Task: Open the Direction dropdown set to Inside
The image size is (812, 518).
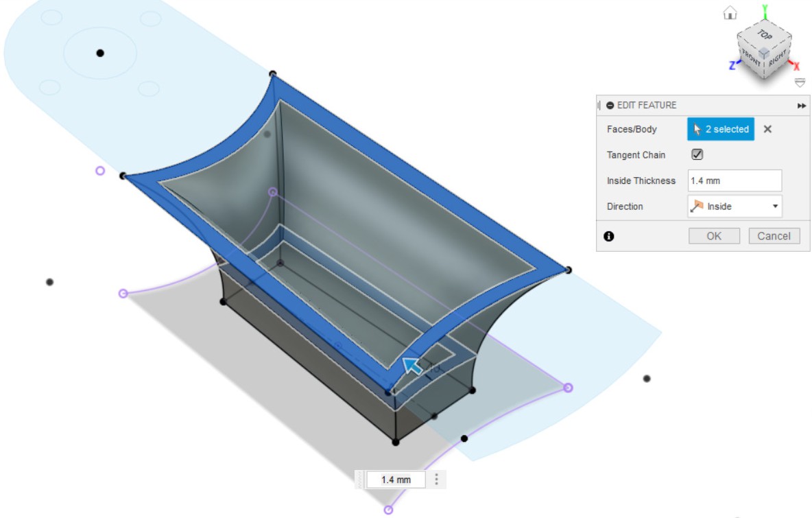Action: [735, 207]
